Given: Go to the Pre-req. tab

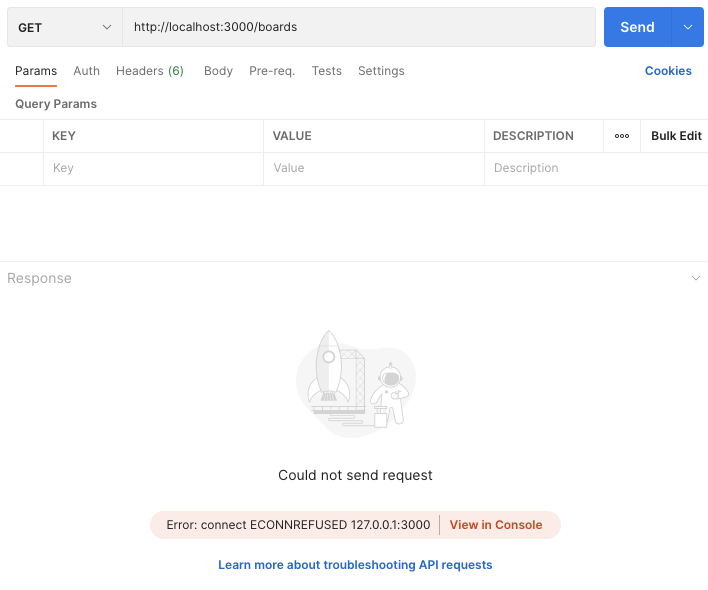Looking at the screenshot, I should pos(272,71).
